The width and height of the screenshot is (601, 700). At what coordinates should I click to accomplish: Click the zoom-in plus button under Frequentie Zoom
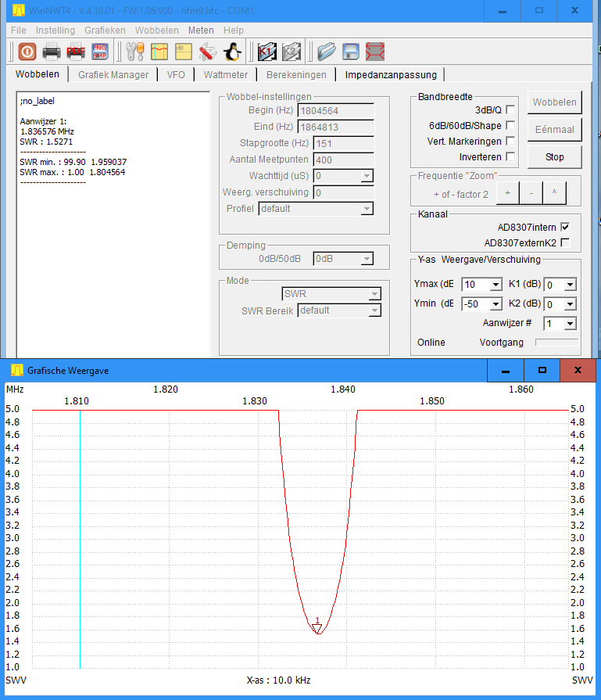pyautogui.click(x=507, y=193)
